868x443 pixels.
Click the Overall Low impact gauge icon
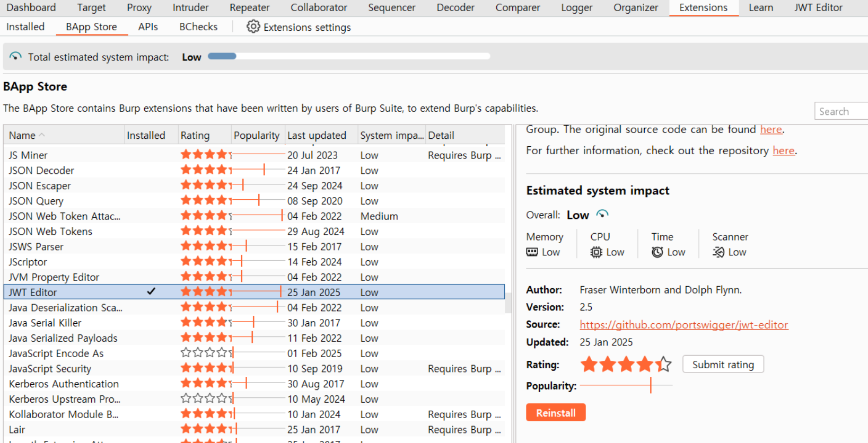(x=602, y=214)
